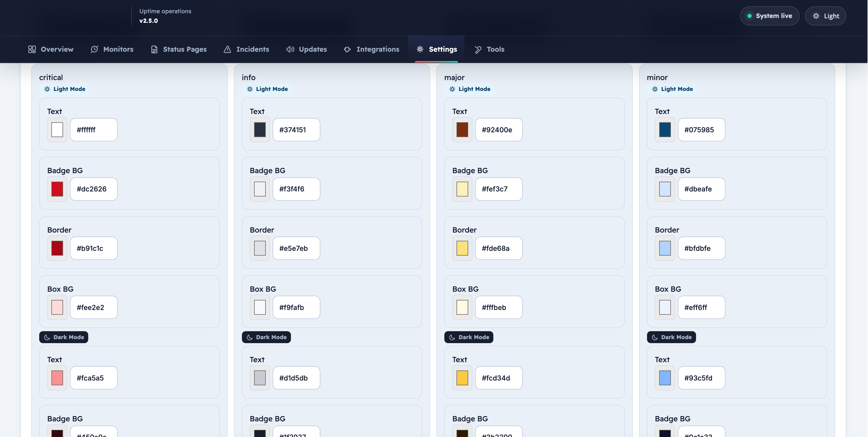Click the Integrations puzzle icon
Screen dimensions: 868x437
click(347, 49)
